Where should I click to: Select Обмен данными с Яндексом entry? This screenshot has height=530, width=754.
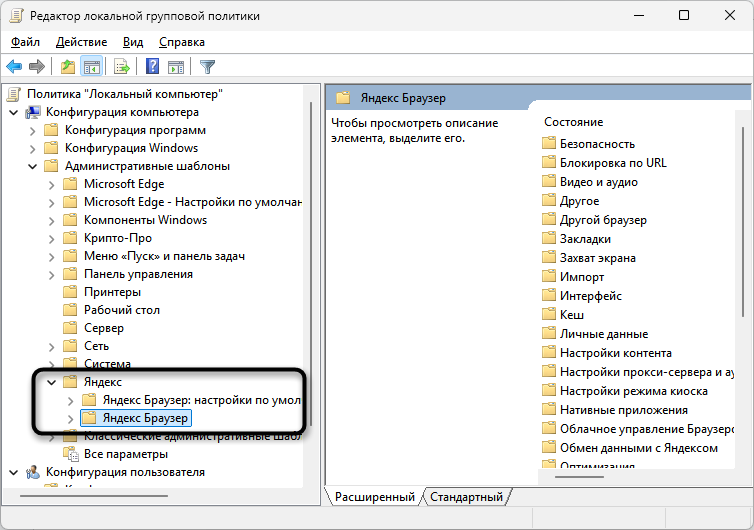(639, 448)
